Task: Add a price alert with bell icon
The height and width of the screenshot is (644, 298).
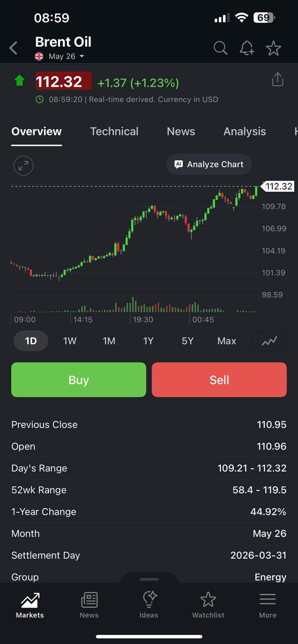Action: (x=247, y=48)
